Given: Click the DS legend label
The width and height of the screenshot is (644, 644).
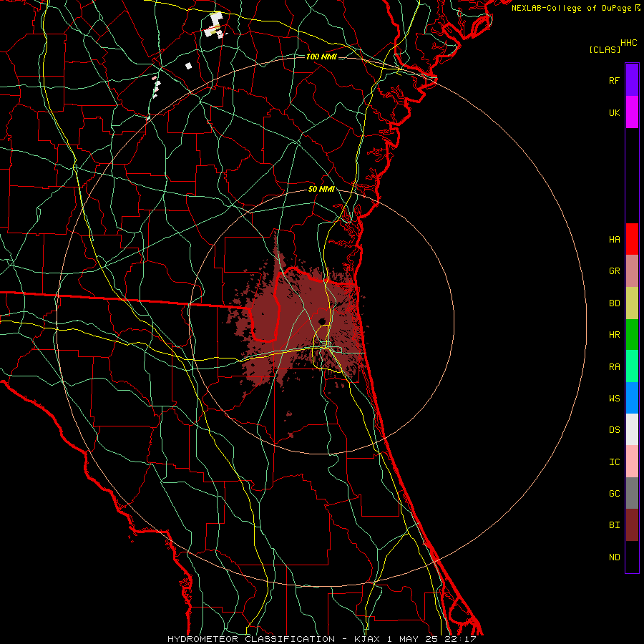Looking at the screenshot, I should 614,430.
